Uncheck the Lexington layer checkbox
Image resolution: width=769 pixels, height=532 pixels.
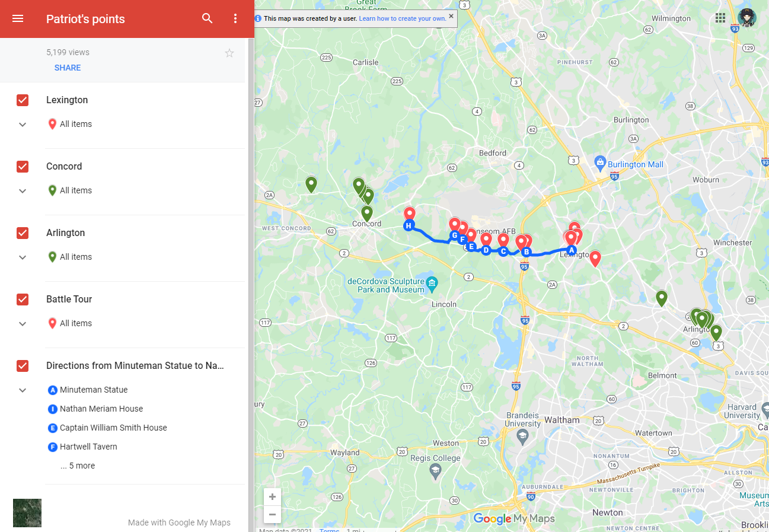[23, 100]
